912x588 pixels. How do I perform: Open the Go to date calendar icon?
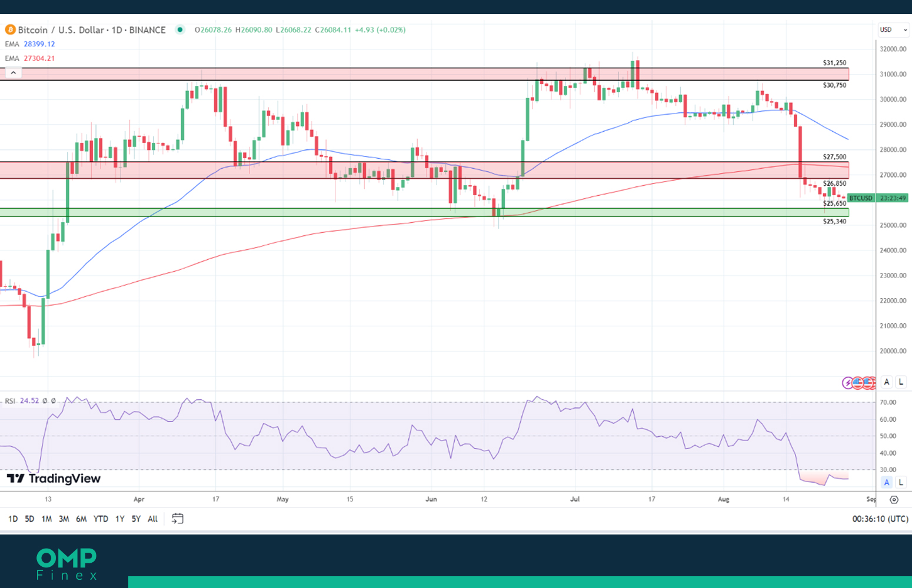coord(177,519)
